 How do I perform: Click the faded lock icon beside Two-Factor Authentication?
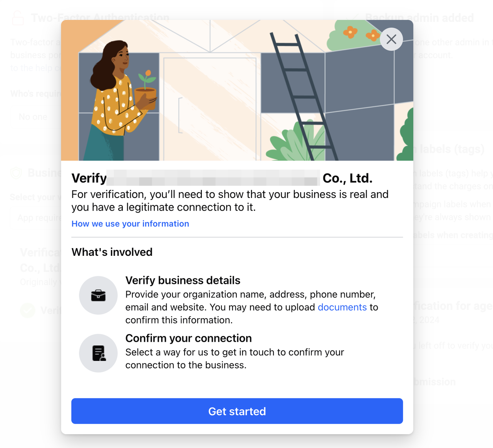(18, 18)
